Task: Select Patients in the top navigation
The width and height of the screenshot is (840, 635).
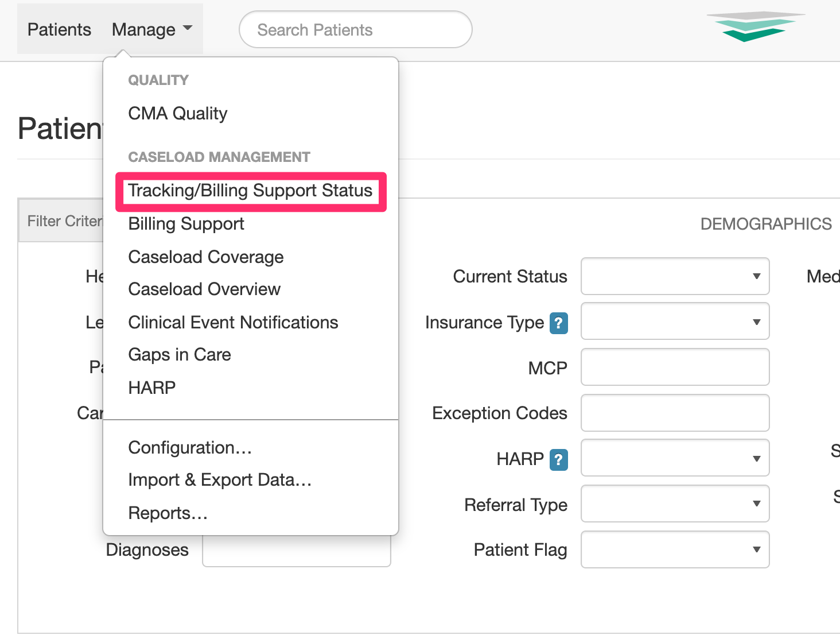Action: (59, 29)
